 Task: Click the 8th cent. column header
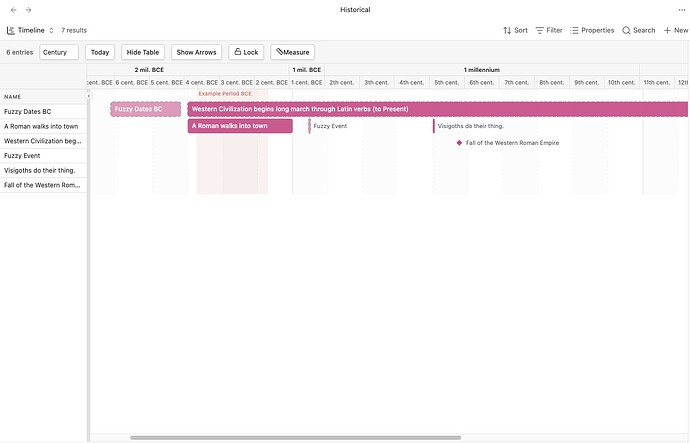[552, 82]
